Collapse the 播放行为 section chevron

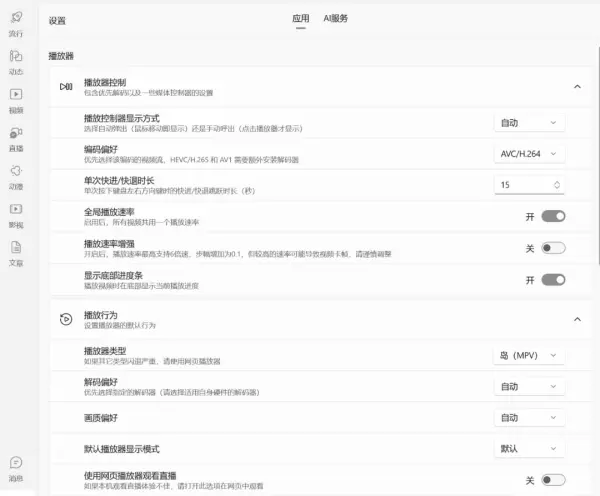(577, 319)
